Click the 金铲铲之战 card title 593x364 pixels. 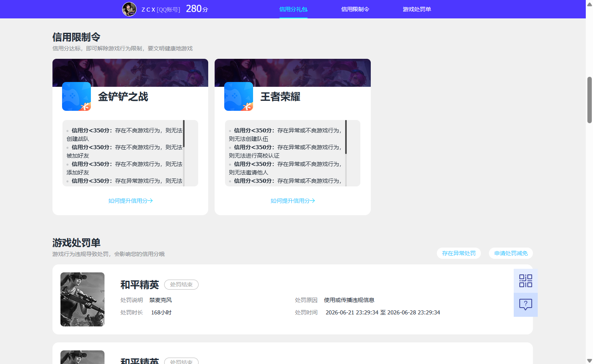coord(123,97)
